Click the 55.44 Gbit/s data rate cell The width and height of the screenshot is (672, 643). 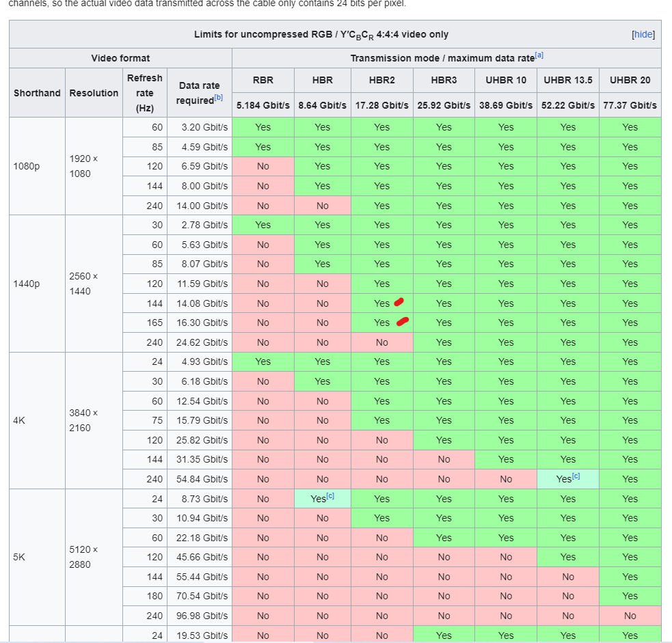(200, 577)
